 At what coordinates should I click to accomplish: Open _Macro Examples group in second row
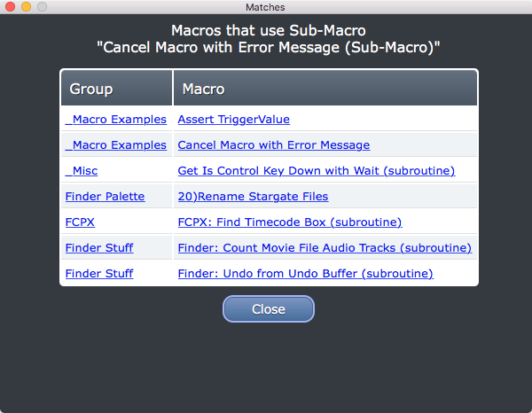(116, 145)
